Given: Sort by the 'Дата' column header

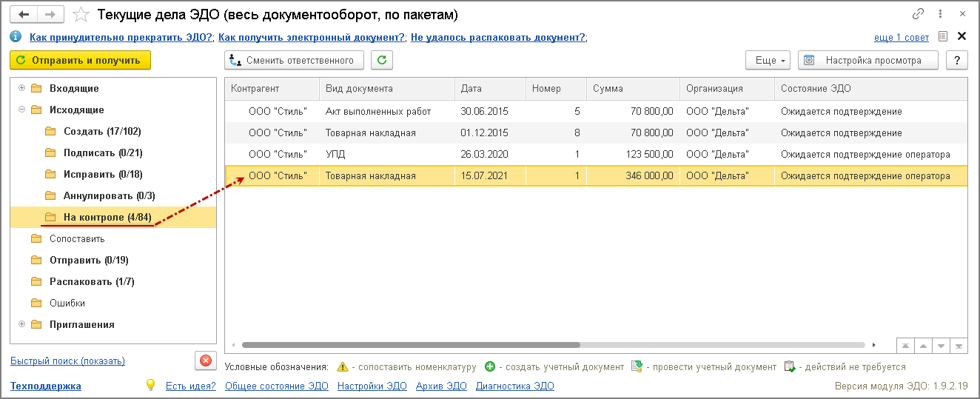Looking at the screenshot, I should [490, 89].
